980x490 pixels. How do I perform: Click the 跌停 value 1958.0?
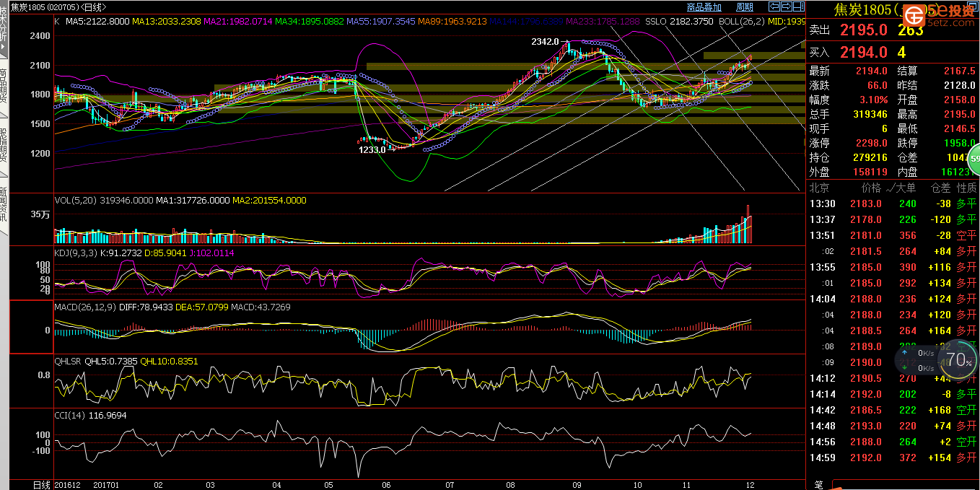[960, 144]
